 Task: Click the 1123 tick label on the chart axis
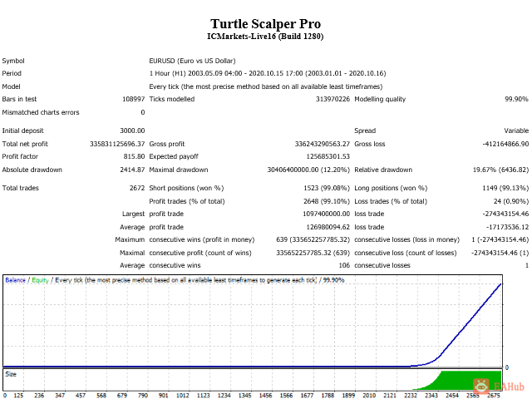click(203, 396)
